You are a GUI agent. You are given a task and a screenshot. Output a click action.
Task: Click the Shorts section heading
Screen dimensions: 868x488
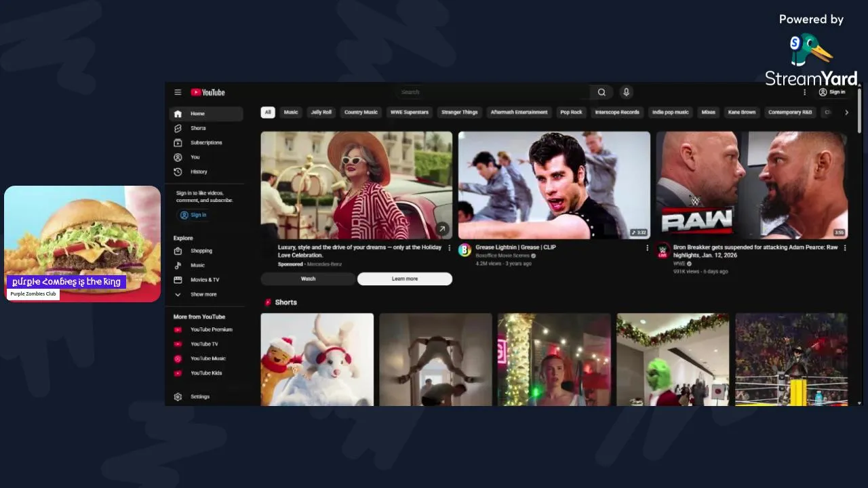[x=285, y=302]
